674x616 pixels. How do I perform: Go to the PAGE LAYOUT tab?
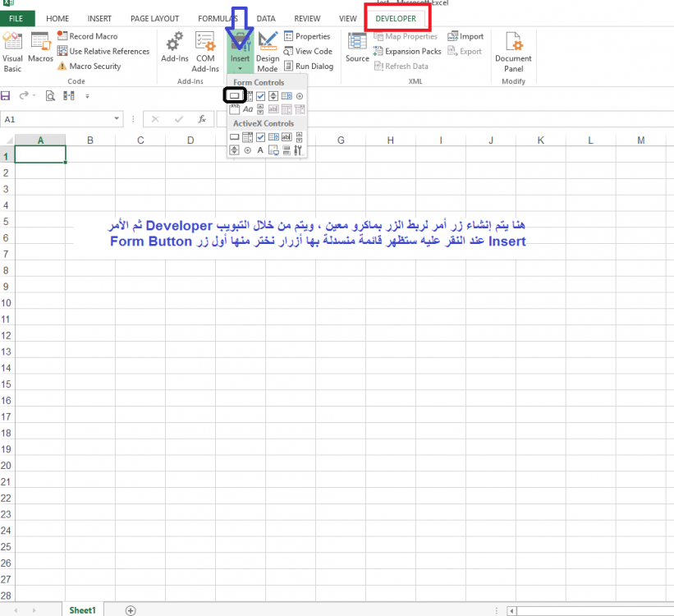coord(154,19)
